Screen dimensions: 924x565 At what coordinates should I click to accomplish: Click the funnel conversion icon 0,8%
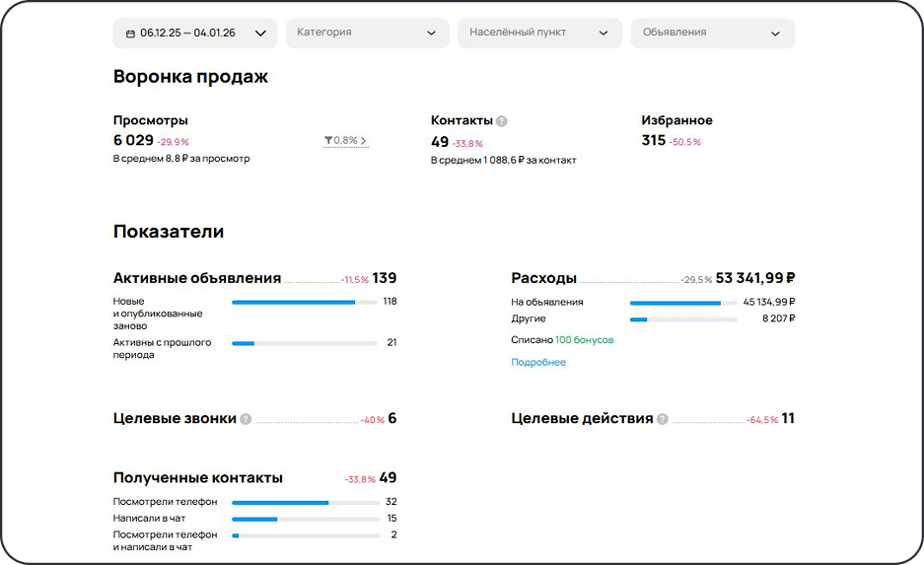(328, 141)
